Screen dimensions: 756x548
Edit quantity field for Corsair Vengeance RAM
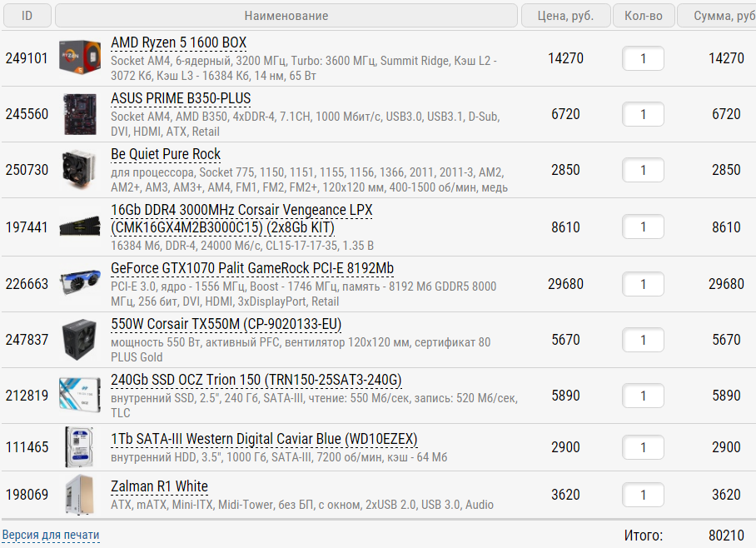pyautogui.click(x=643, y=227)
